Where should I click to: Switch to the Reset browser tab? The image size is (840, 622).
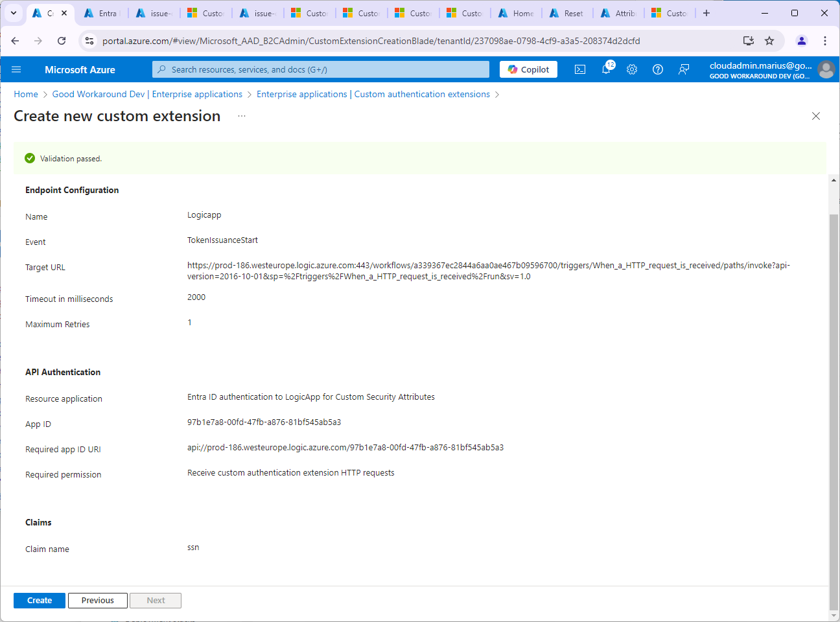(567, 13)
